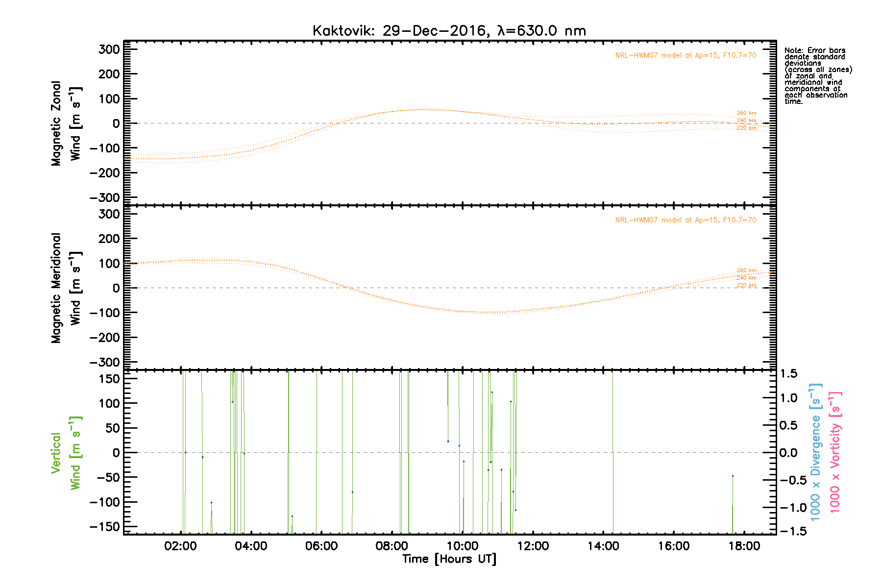Click the -150 tick on the vertical wind axis
This screenshot has width=882, height=588.
pyautogui.click(x=105, y=527)
